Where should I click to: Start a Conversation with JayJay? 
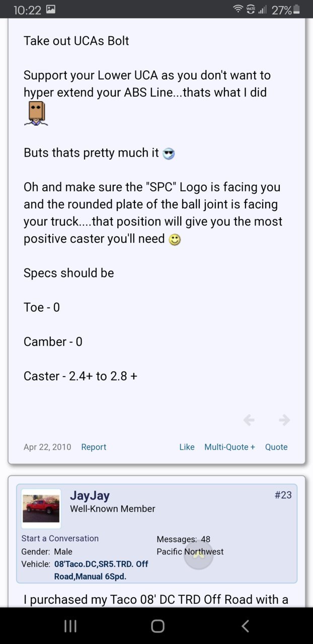[60, 538]
